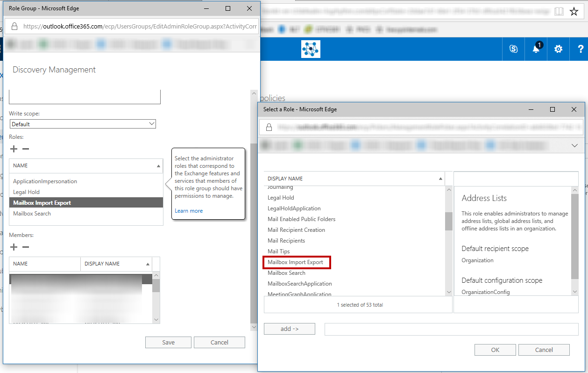Viewport: 588px width, 373px height.
Task: Add page to favorites with star icon
Action: (x=574, y=12)
